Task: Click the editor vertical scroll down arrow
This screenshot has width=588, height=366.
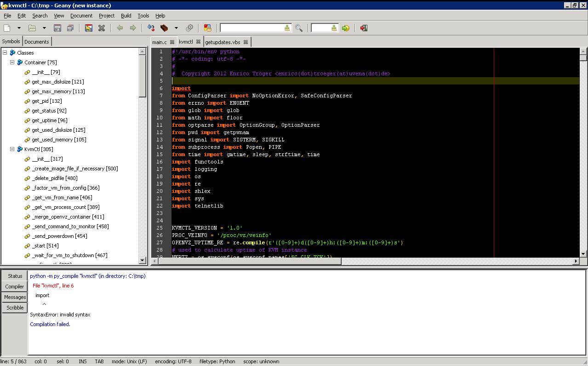Action: (x=583, y=253)
